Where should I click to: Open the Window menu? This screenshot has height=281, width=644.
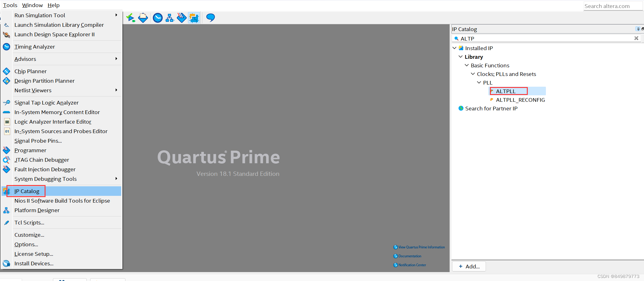point(32,5)
